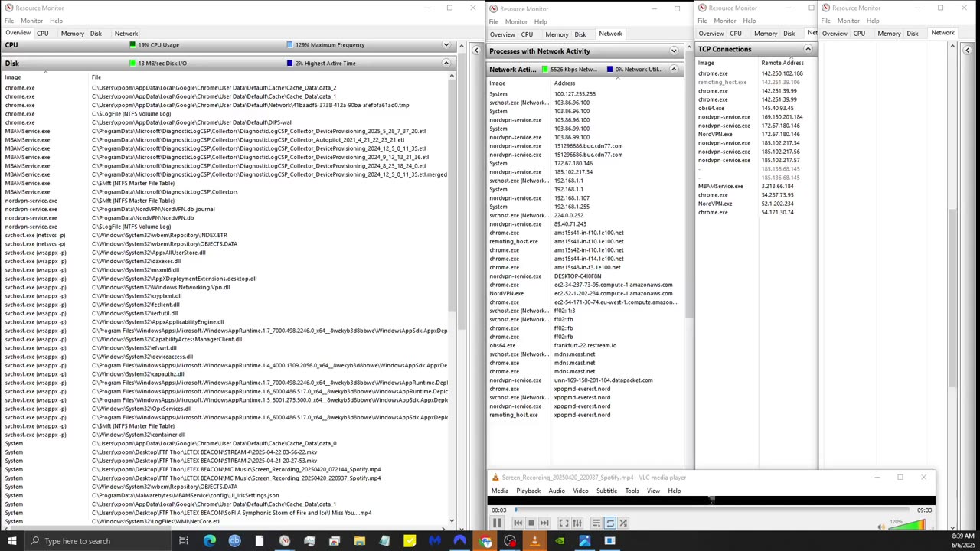
Task: Open Task View from taskbar
Action: [x=184, y=541]
